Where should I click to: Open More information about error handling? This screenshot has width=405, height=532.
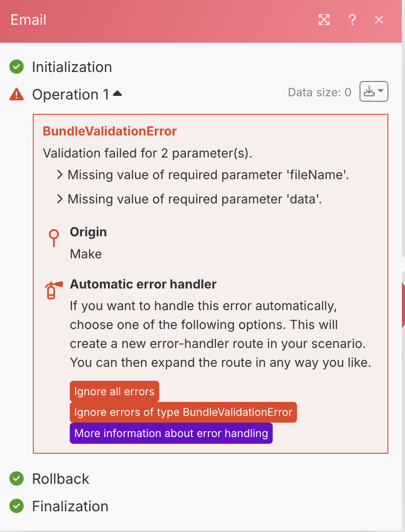[x=171, y=433]
